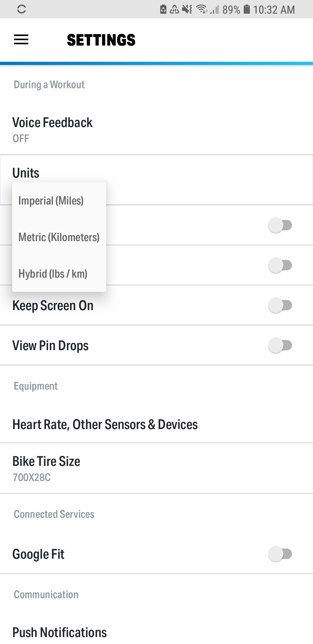This screenshot has width=313, height=644.
Task: Toggle the second switch below Units
Action: pyautogui.click(x=280, y=265)
